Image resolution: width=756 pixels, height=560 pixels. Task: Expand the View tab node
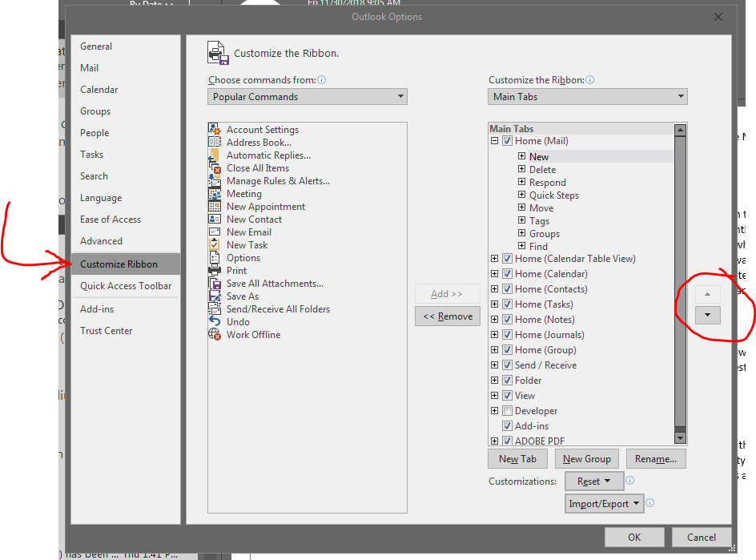pyautogui.click(x=494, y=396)
